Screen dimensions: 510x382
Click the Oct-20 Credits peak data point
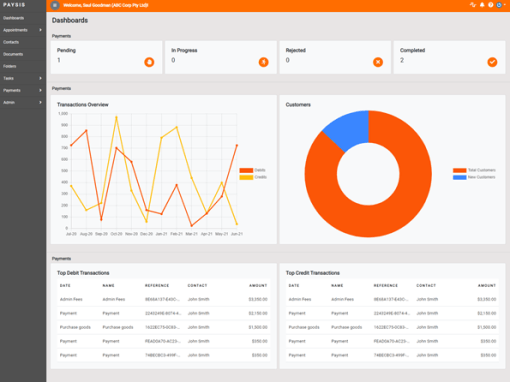(116, 117)
